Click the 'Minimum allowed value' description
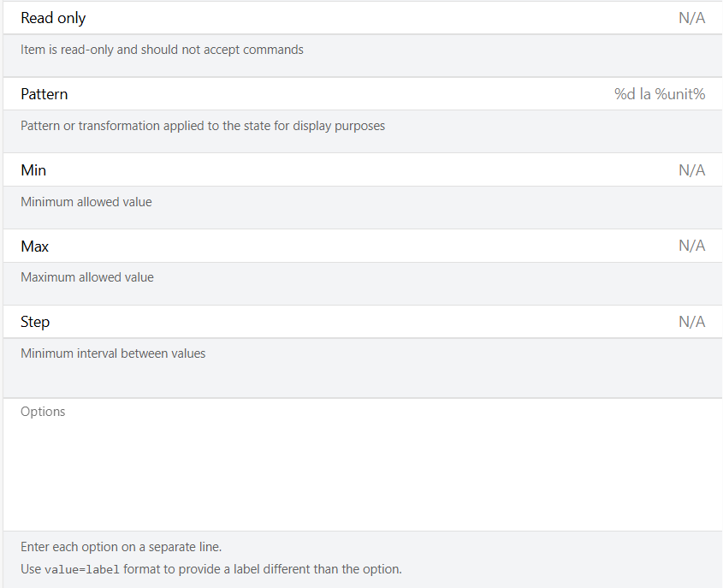 click(86, 202)
